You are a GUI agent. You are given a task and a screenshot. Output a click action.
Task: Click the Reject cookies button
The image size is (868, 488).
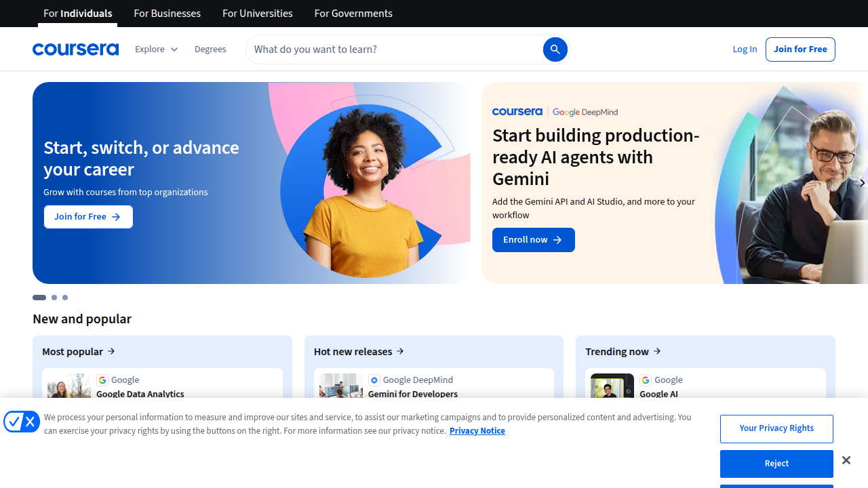coord(776,464)
